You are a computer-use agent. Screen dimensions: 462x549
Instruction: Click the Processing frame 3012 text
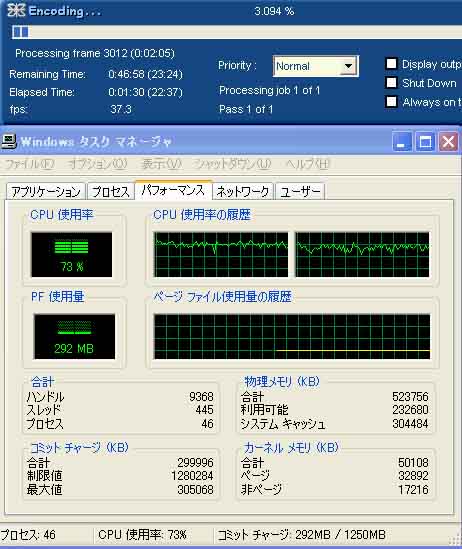(x=95, y=53)
